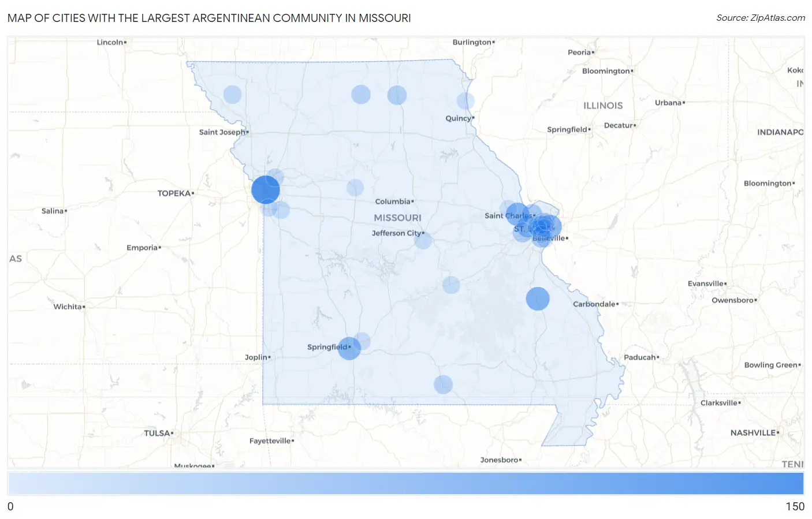This screenshot has height=519, width=812.
Task: Click the Fayetteville city label
Action: (x=270, y=441)
